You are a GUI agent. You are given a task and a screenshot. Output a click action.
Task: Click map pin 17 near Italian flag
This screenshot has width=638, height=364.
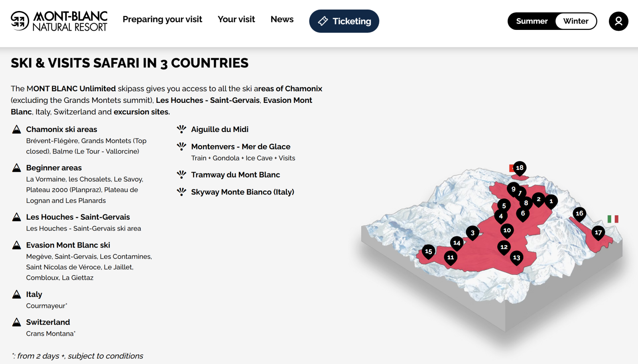[x=598, y=232]
